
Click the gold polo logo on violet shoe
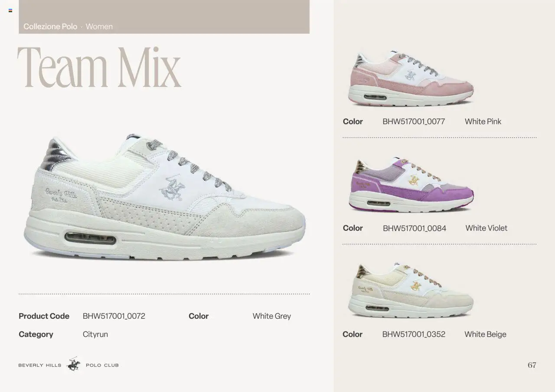(413, 180)
